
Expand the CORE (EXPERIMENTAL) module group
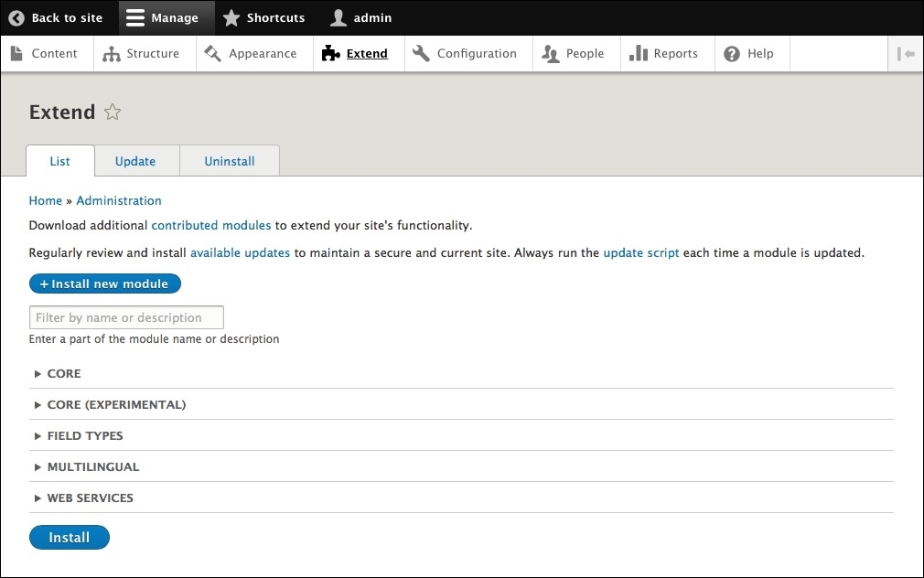110,405
